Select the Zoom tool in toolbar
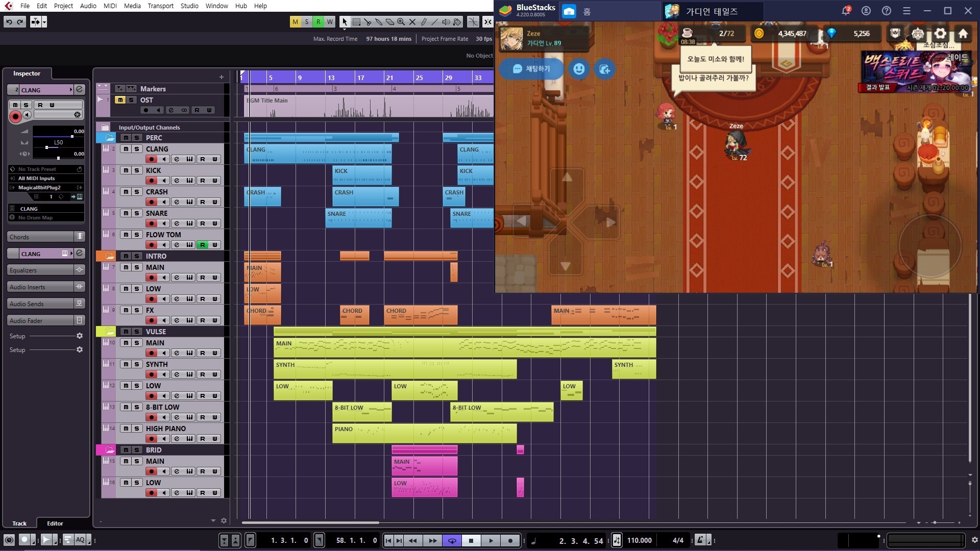 tap(401, 22)
